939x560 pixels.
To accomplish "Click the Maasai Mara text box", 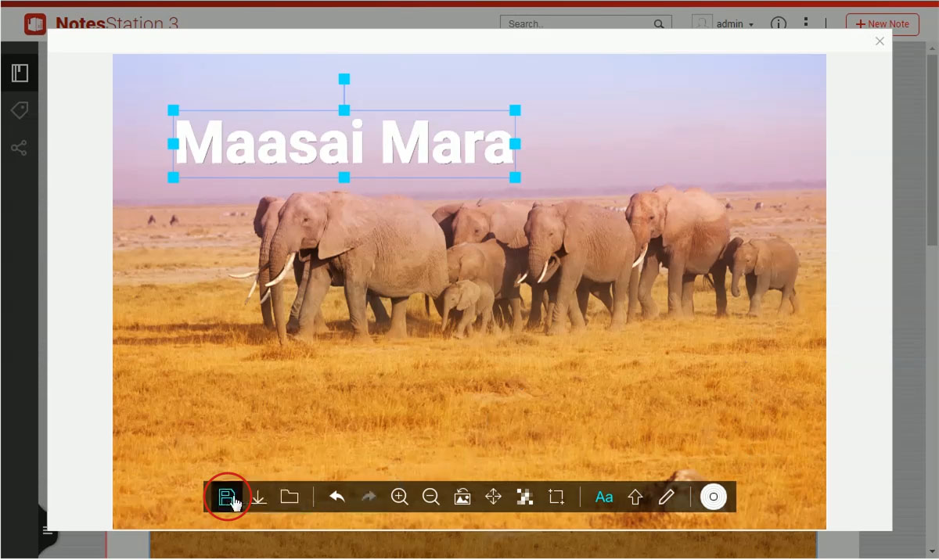I will [344, 144].
